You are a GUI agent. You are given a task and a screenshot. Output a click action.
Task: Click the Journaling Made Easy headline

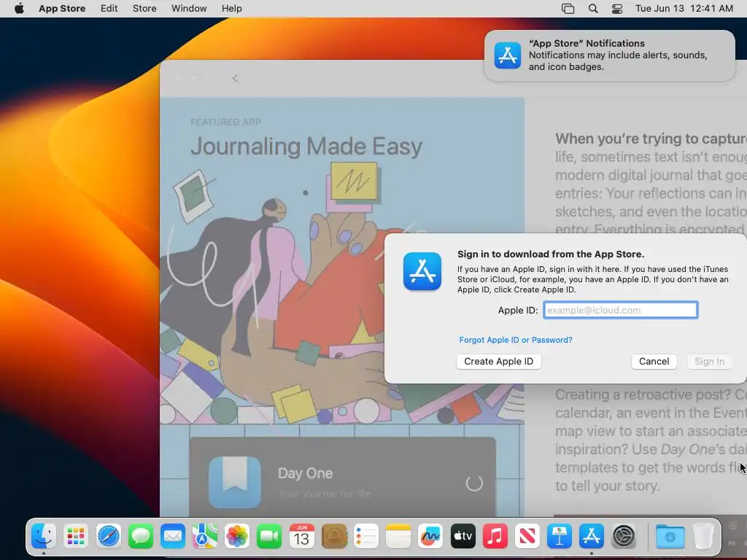(x=306, y=147)
